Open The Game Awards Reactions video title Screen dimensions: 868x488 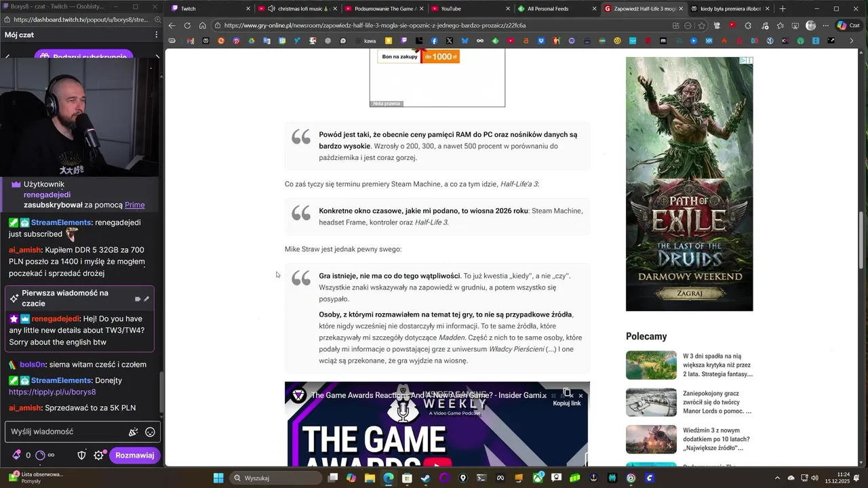pyautogui.click(x=428, y=395)
